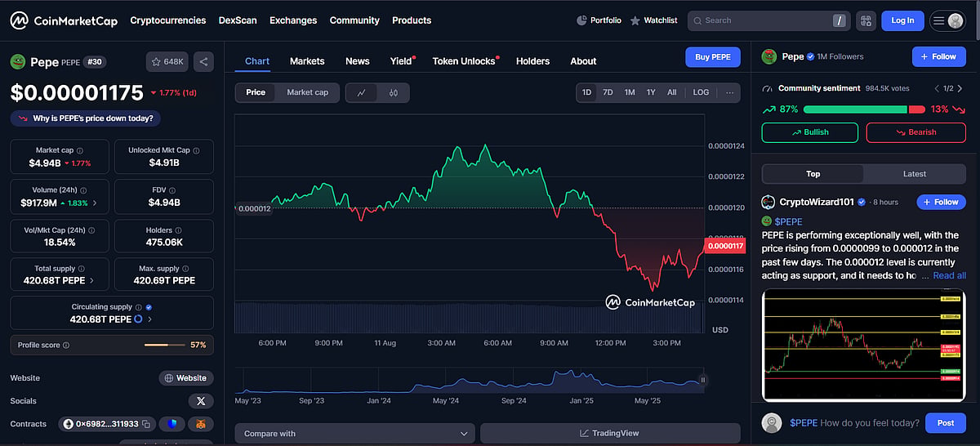Open Portfolio from the header

point(599,20)
